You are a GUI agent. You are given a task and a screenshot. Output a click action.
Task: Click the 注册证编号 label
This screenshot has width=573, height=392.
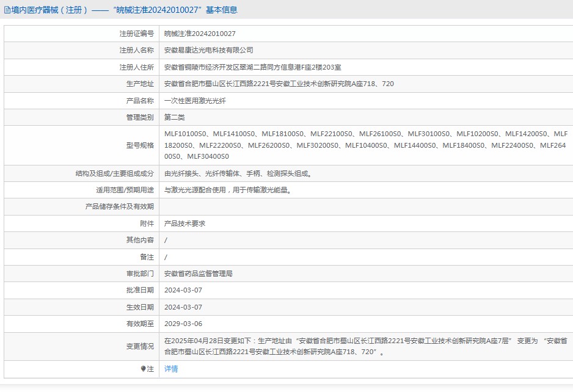pos(137,34)
